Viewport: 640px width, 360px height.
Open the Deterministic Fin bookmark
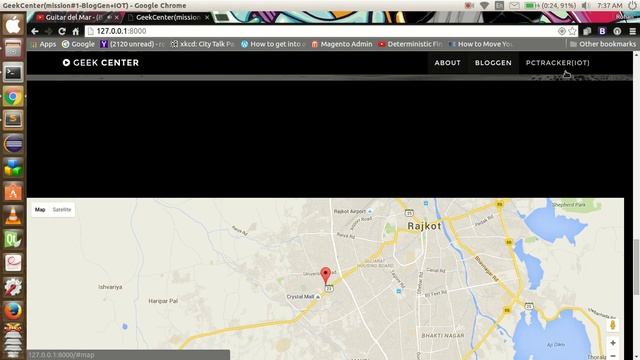tap(410, 44)
